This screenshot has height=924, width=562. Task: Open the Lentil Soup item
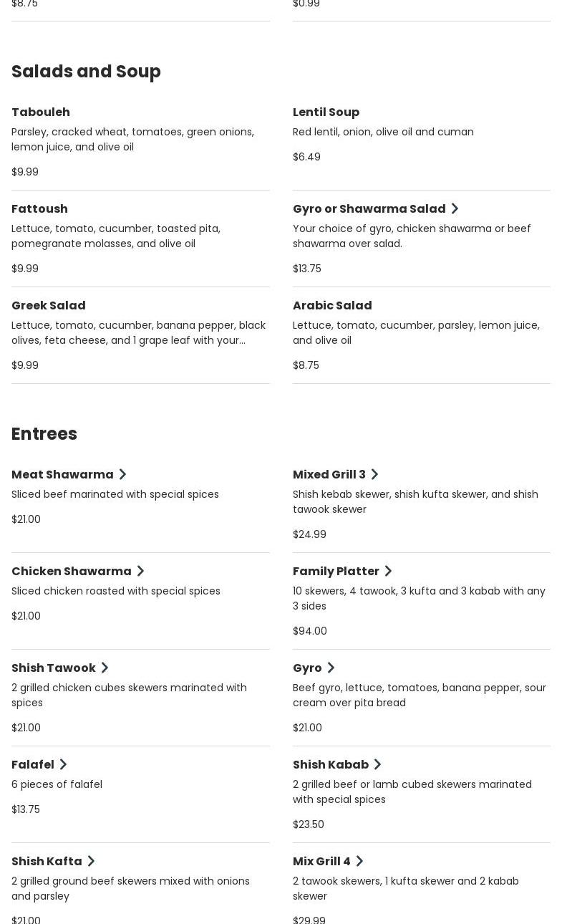[x=326, y=112]
